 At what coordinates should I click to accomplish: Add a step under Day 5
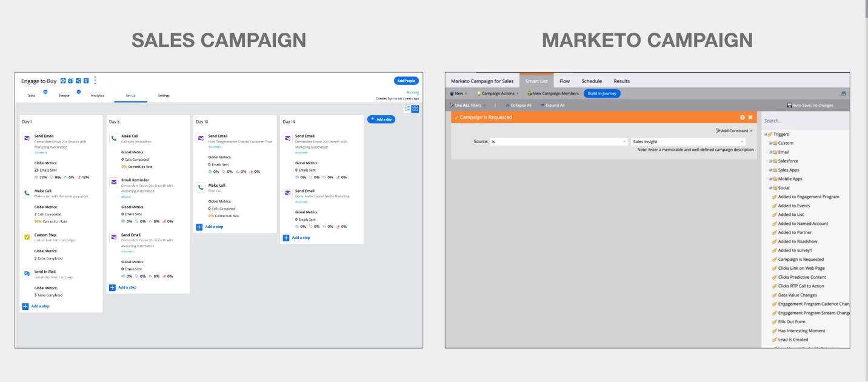pos(122,287)
